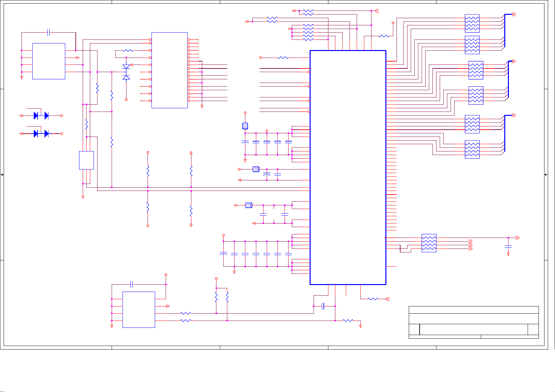Click the resistor leading to the port under the chip
The height and width of the screenshot is (392, 555).
pyautogui.click(x=373, y=299)
